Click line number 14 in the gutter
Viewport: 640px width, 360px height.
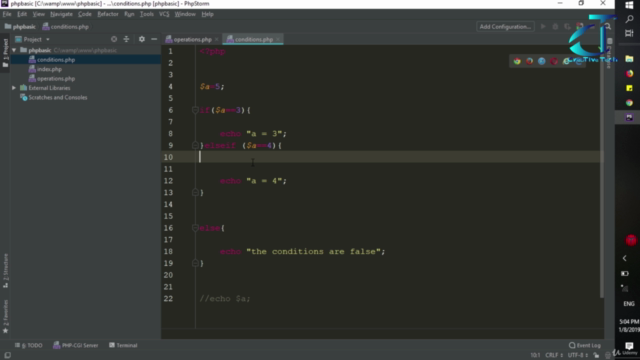[168, 204]
